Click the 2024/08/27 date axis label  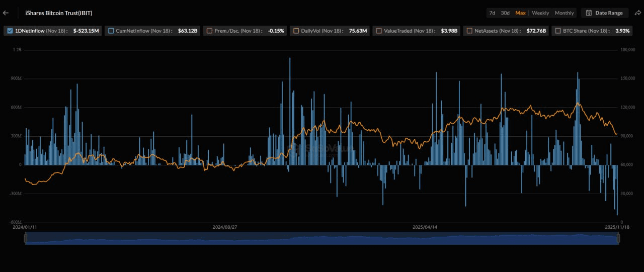(x=224, y=227)
